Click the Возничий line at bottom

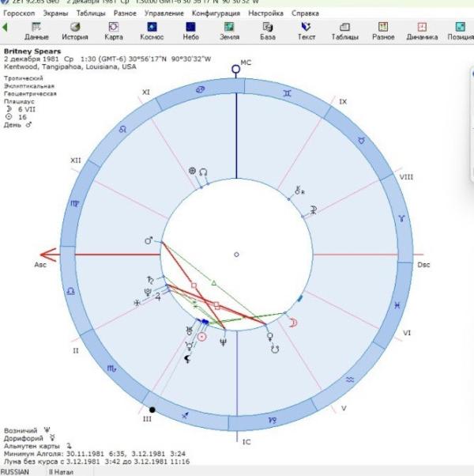pos(27,431)
